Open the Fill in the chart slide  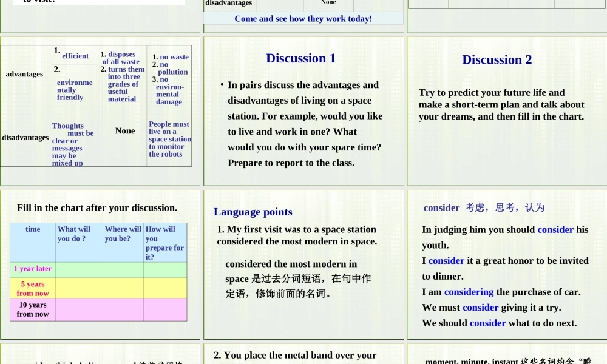point(100,265)
